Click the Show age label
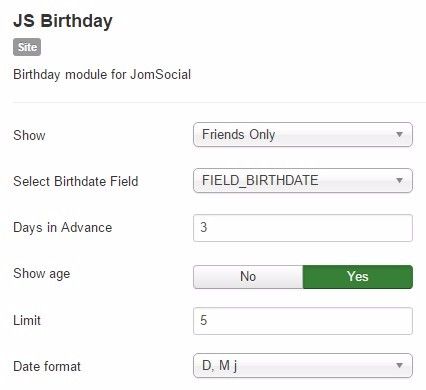Viewport: 426px width, 390px height. 42,274
